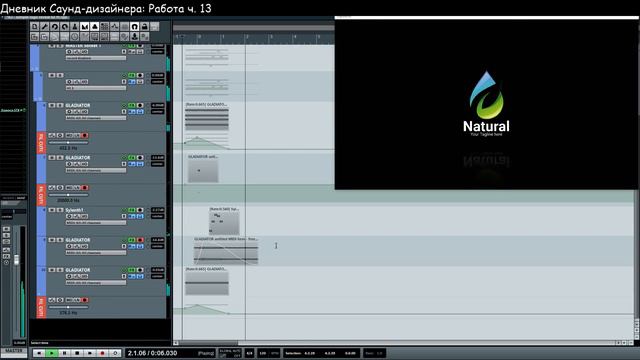The width and height of the screenshot is (640, 360).
Task: Select the 'GLADIATOR untitled MIDI item' clip
Action: click(x=226, y=253)
